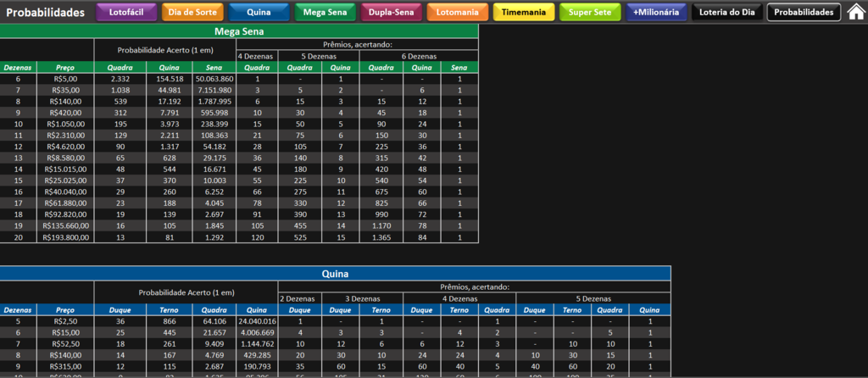Viewport: 868px width, 378px height.
Task: Click the 238.399 Sena cell
Action: [214, 124]
